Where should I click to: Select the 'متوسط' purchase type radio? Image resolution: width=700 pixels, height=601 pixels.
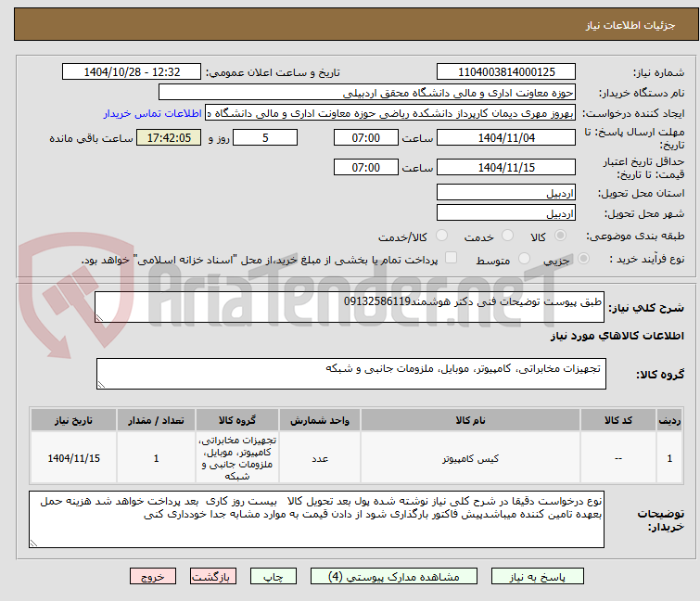coord(524,259)
